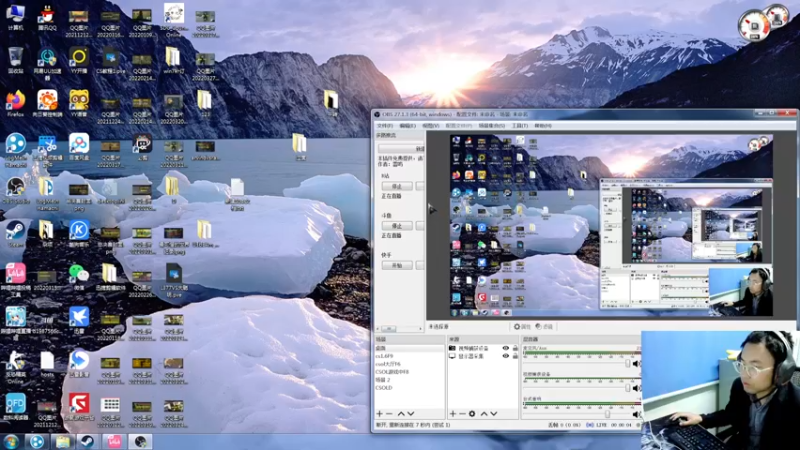Open 编辑 menu in OBS
Viewport: 800px width, 450px height.
tap(407, 126)
